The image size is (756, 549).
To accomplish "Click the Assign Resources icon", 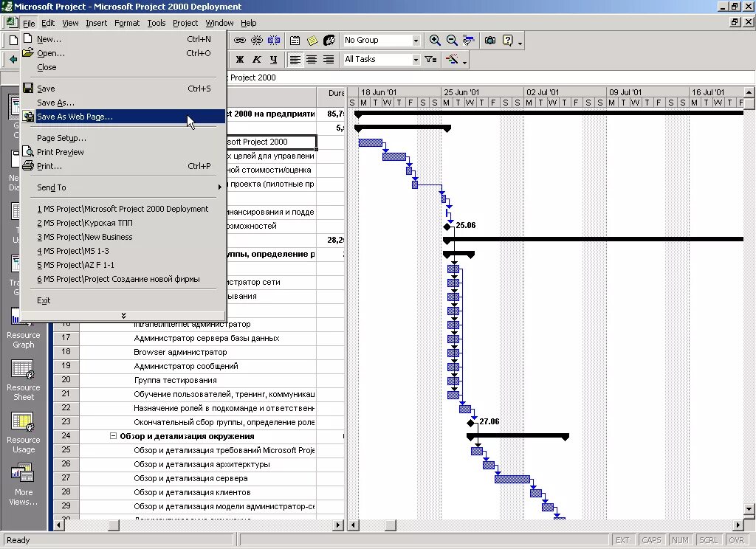I will [x=329, y=41].
